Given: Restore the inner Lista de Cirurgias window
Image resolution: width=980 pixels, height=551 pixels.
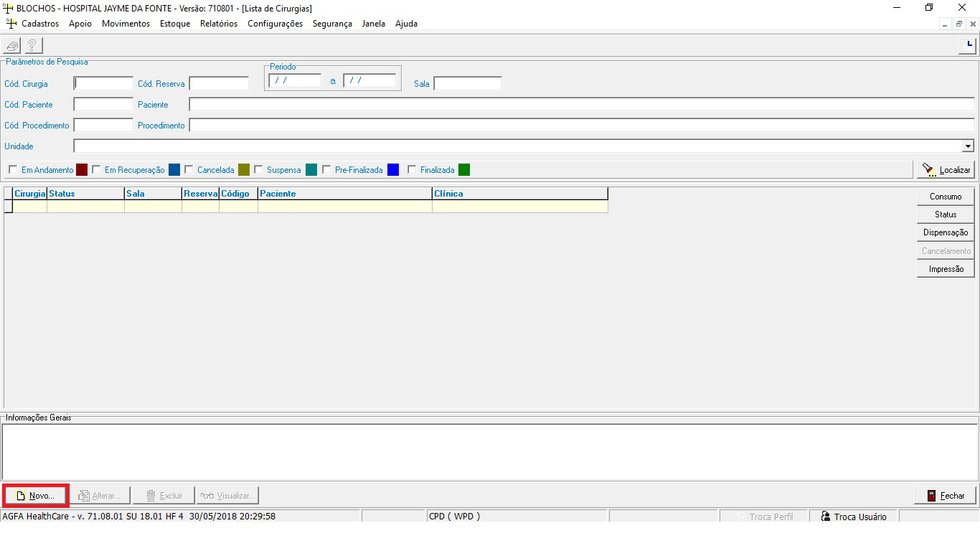Looking at the screenshot, I should tap(958, 24).
